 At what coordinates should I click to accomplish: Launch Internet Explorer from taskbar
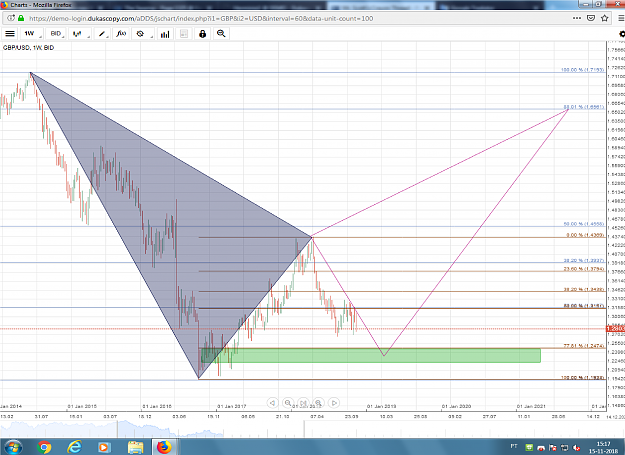click(x=74, y=447)
